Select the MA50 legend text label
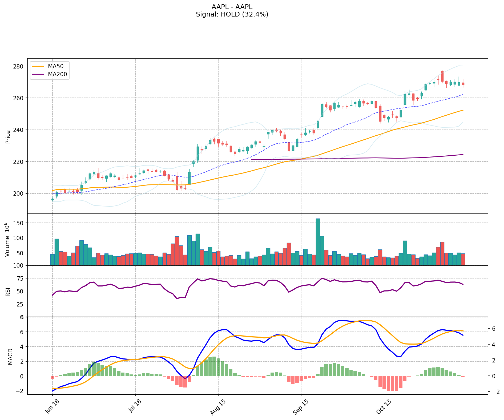This screenshot has width=504, height=420. (x=56, y=67)
